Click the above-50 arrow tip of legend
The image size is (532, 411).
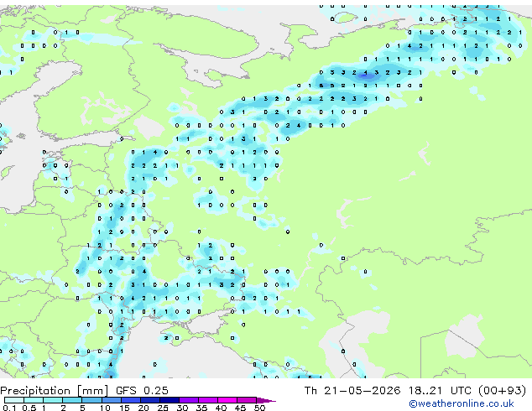pos(266,400)
